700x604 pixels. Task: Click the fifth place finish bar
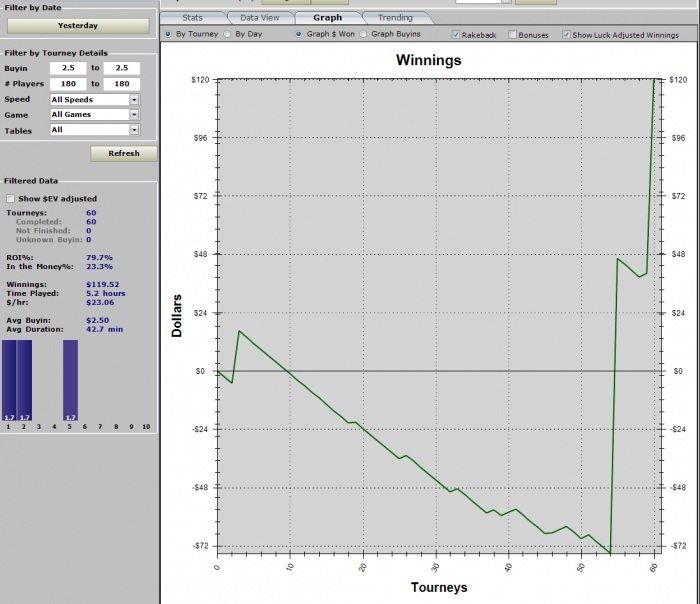71,380
